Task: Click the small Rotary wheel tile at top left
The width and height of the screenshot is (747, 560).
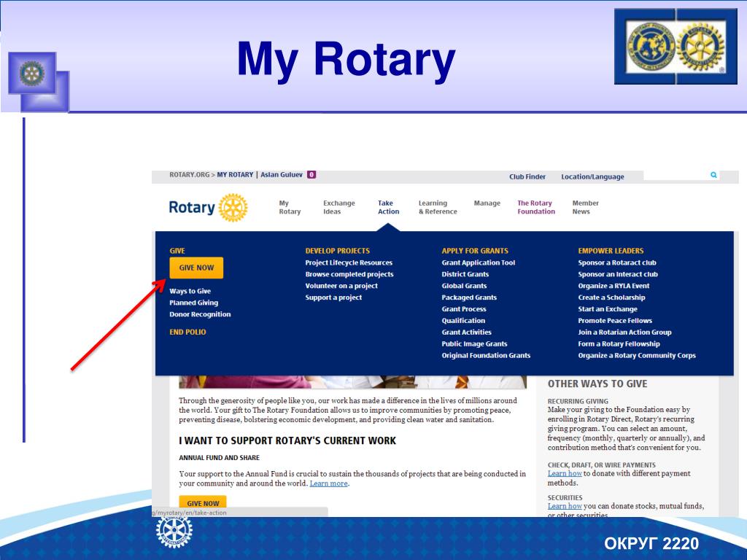Action: click(x=32, y=73)
